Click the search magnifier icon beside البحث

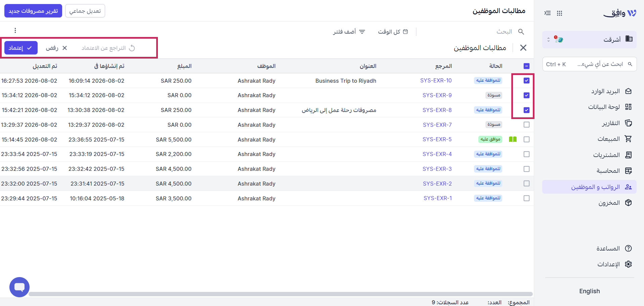[x=521, y=32]
